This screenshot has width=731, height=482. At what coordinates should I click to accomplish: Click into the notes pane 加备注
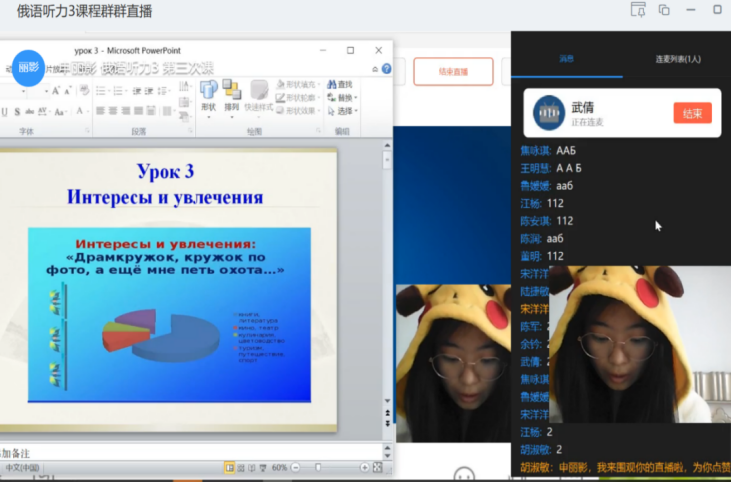[191, 453]
